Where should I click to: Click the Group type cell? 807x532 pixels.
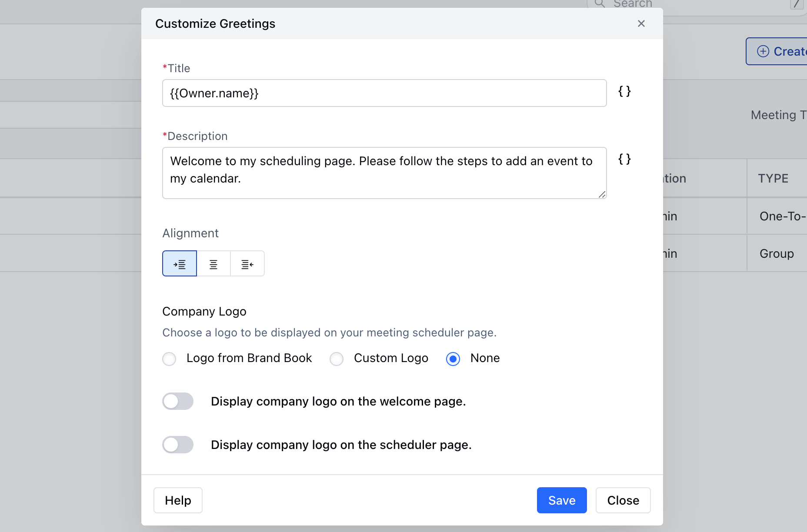[777, 253]
